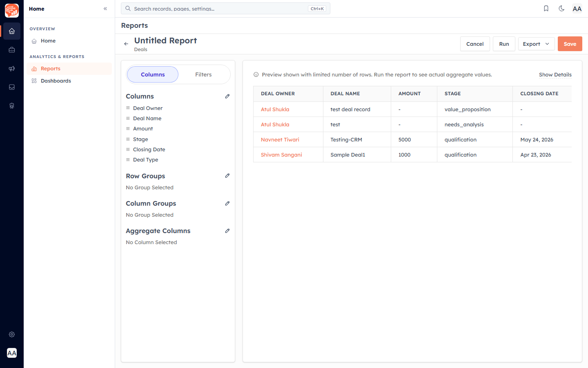
Task: Toggle dark mode with the moon icon
Action: pyautogui.click(x=561, y=9)
